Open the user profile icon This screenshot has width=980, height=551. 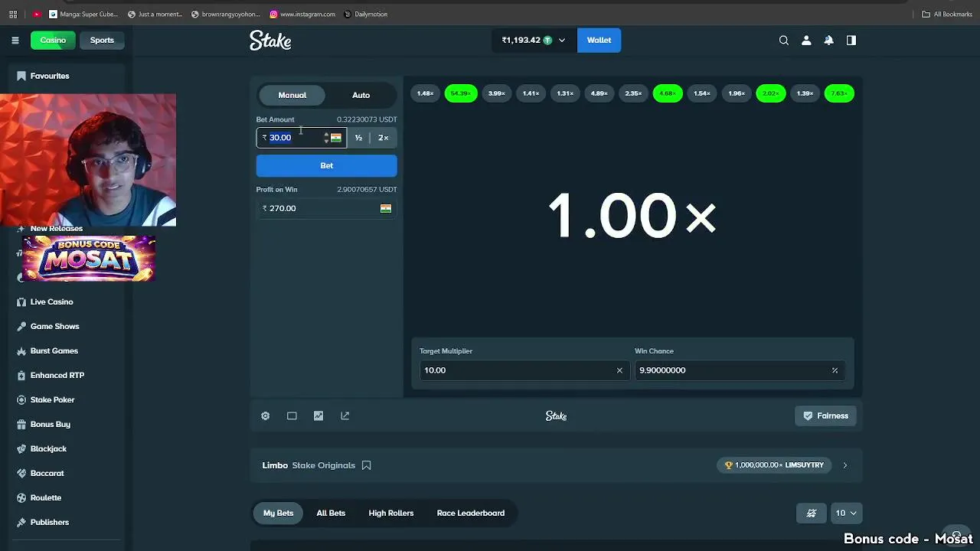[806, 41]
